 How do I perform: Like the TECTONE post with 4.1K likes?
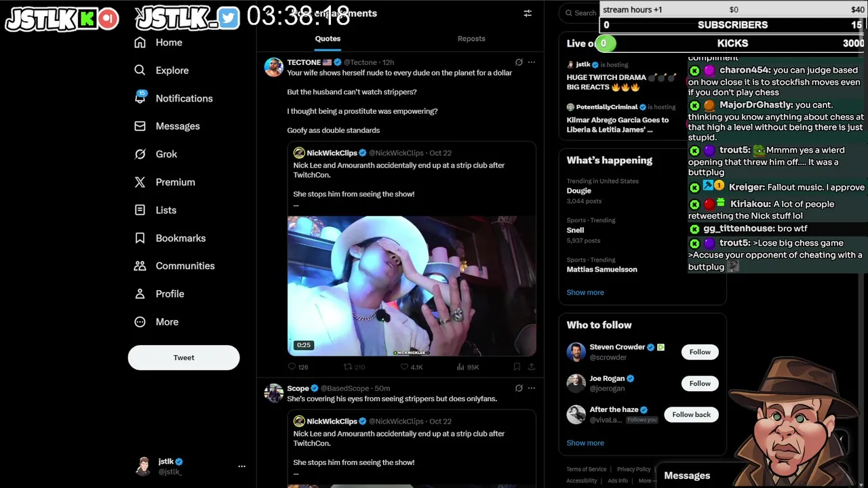click(412, 367)
